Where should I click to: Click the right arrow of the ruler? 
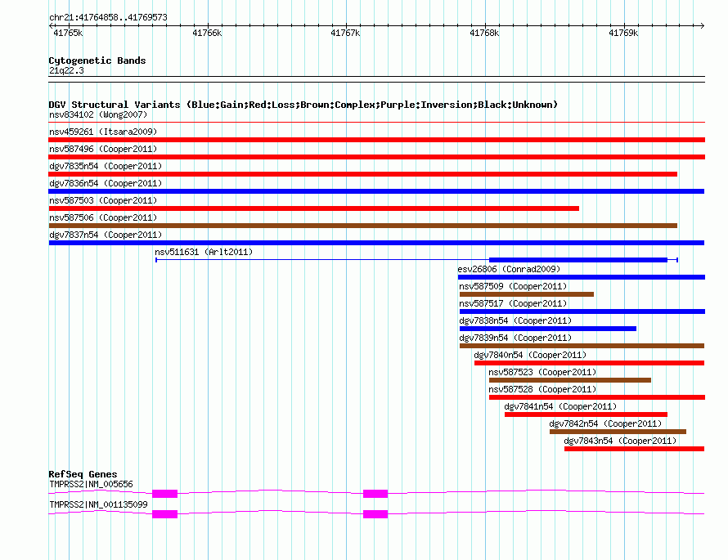(x=702, y=25)
